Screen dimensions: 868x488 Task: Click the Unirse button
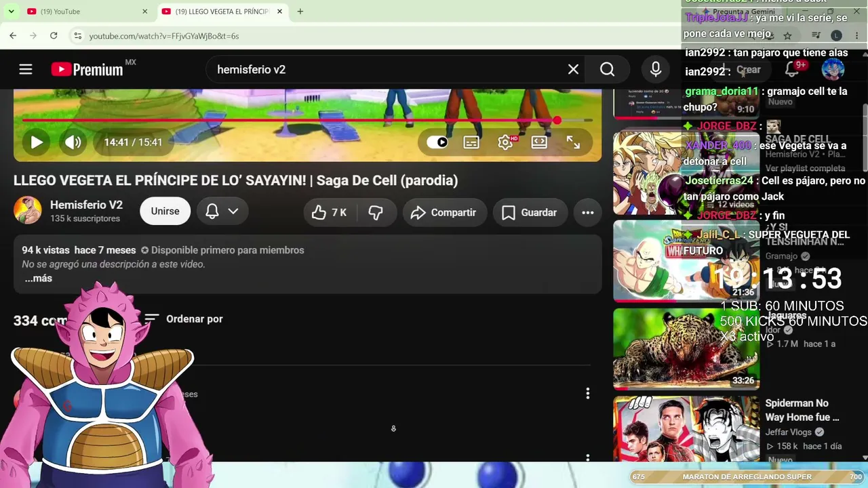[x=165, y=211]
